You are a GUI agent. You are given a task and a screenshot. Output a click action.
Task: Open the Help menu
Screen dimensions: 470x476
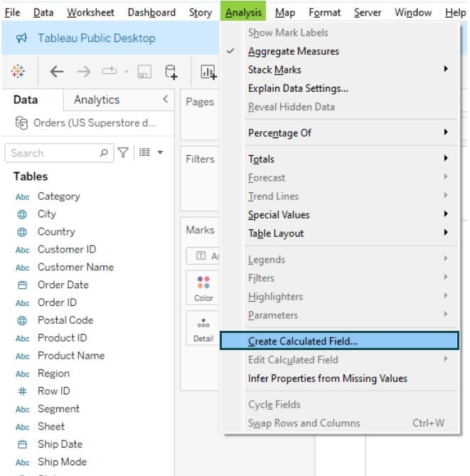click(455, 12)
